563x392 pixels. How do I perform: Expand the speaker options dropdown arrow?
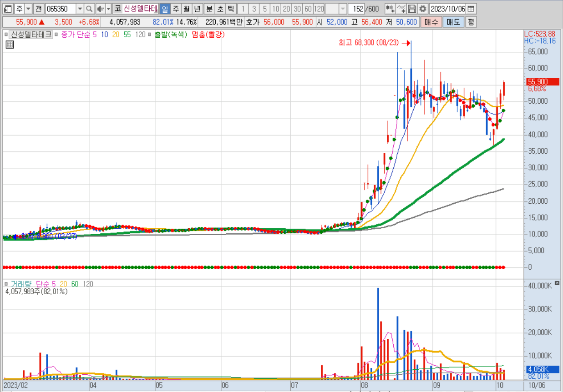[x=108, y=9]
